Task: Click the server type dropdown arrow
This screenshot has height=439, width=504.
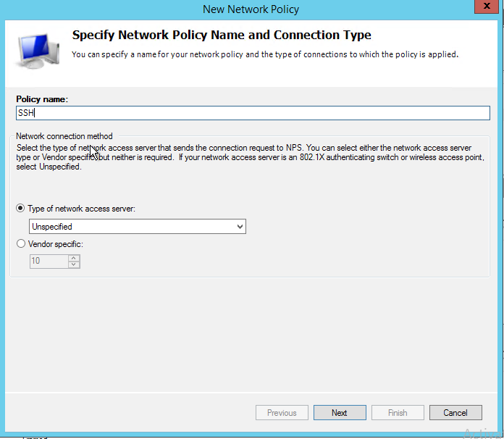Action: click(240, 227)
